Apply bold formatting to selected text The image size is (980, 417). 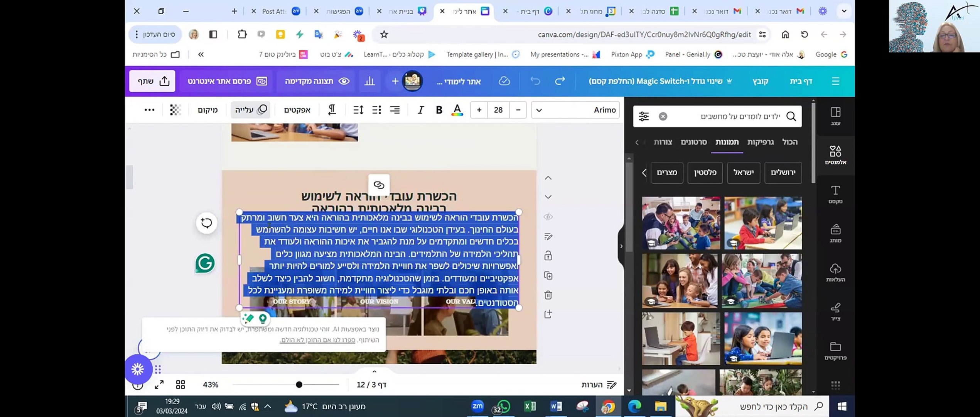coord(439,110)
